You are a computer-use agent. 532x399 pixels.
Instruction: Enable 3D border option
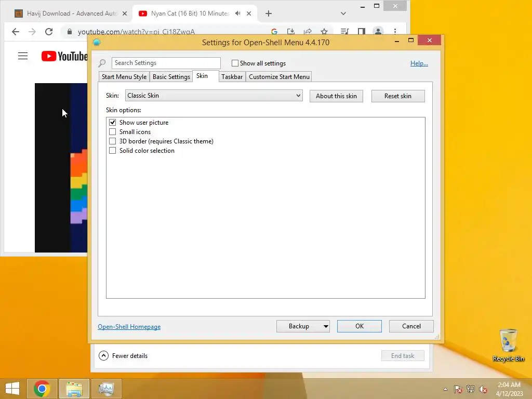pyautogui.click(x=112, y=141)
